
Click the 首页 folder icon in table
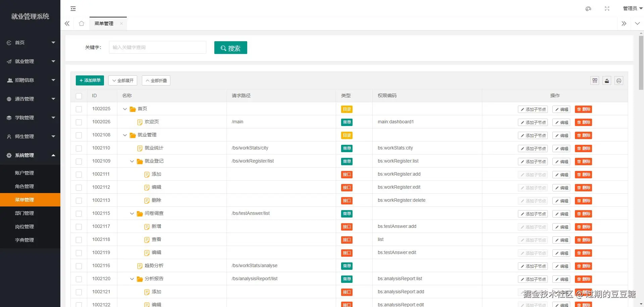(x=133, y=109)
